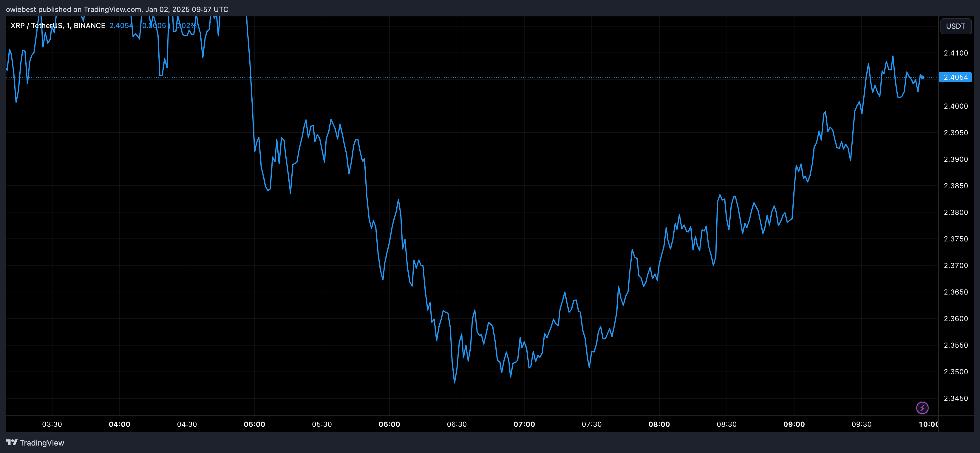Viewport: 980px width, 453px height.
Task: Click the 2.3650 price axis label
Action: (x=956, y=292)
